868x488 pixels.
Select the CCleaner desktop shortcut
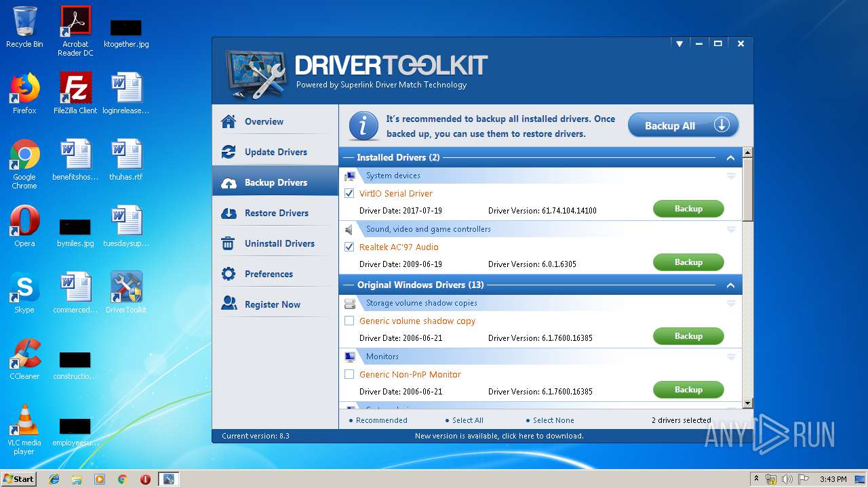(x=24, y=359)
